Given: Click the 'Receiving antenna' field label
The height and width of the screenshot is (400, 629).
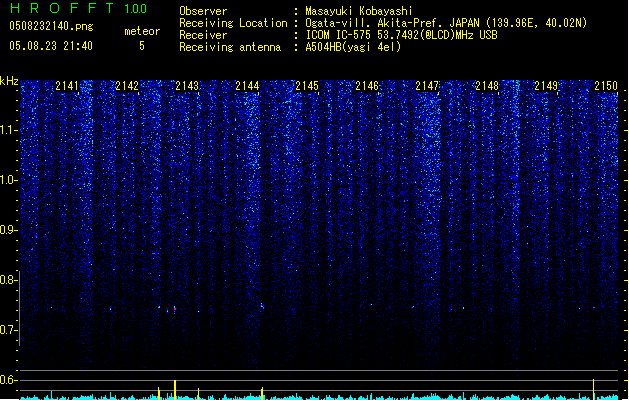Looking at the screenshot, I should coord(230,47).
